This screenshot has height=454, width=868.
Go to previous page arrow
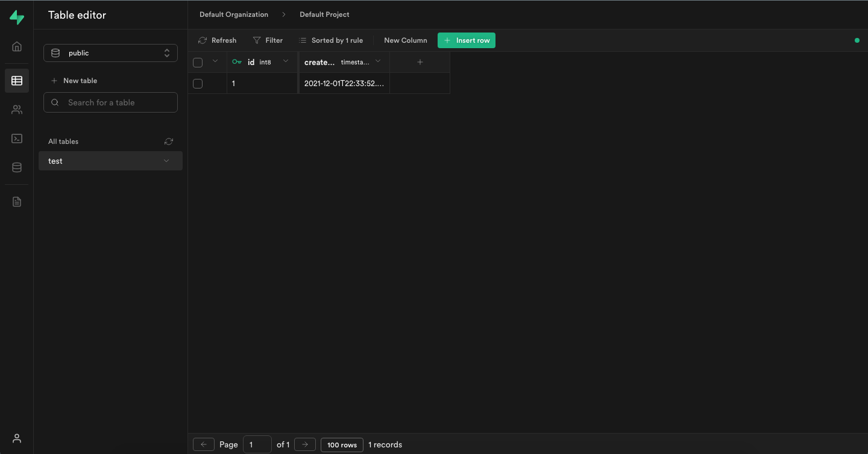click(204, 444)
